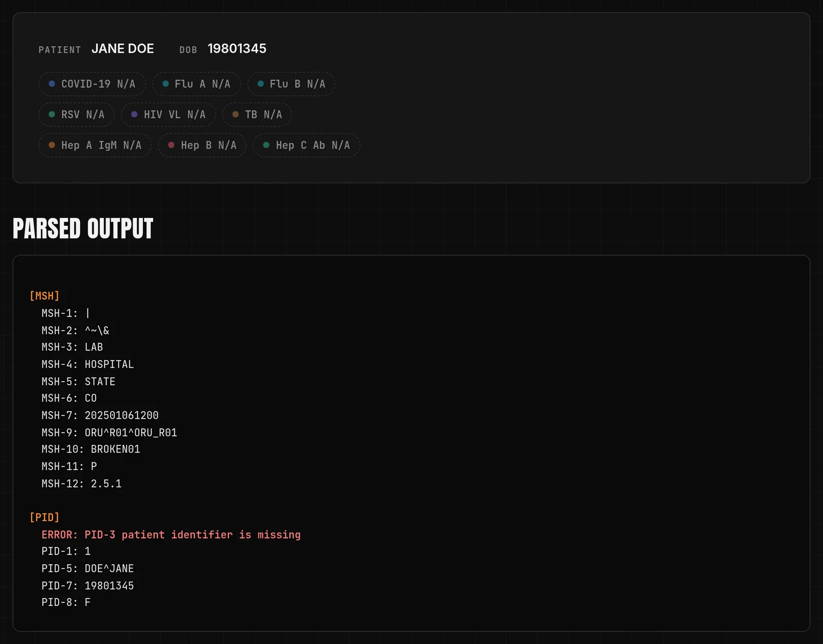Image resolution: width=823 pixels, height=644 pixels.
Task: Click the MSH-9 ORU^R01^ORU_R01 line
Action: point(110,433)
